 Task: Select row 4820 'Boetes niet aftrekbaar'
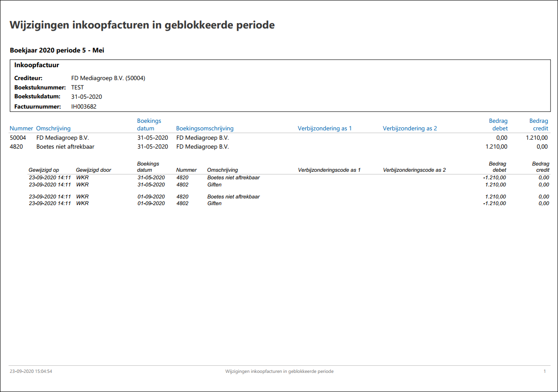coord(280,146)
